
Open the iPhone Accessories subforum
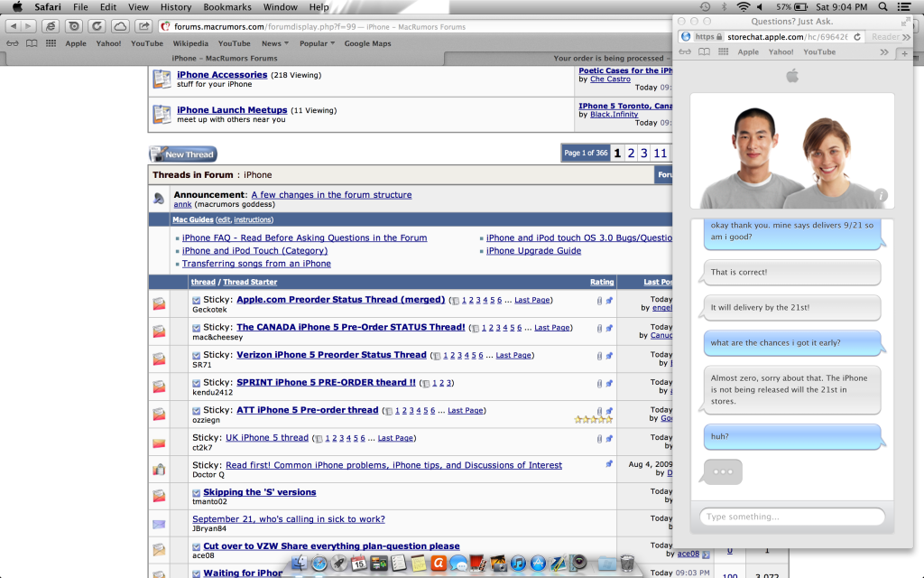pyautogui.click(x=222, y=75)
